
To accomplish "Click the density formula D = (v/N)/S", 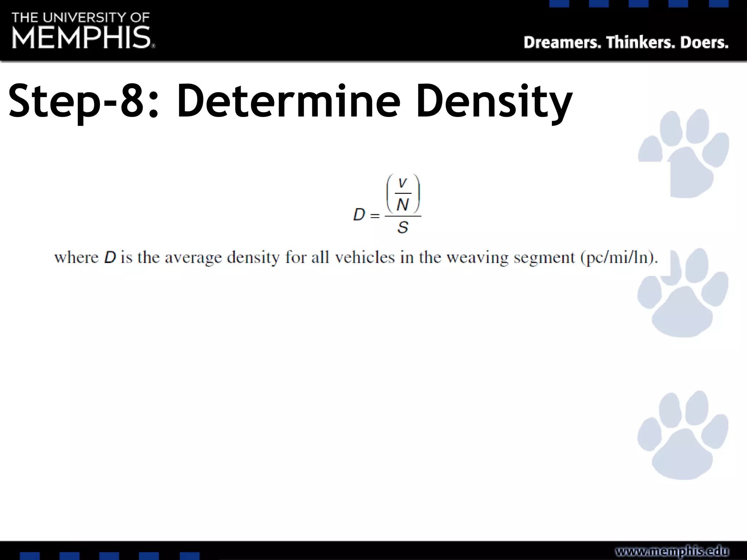I will point(387,204).
